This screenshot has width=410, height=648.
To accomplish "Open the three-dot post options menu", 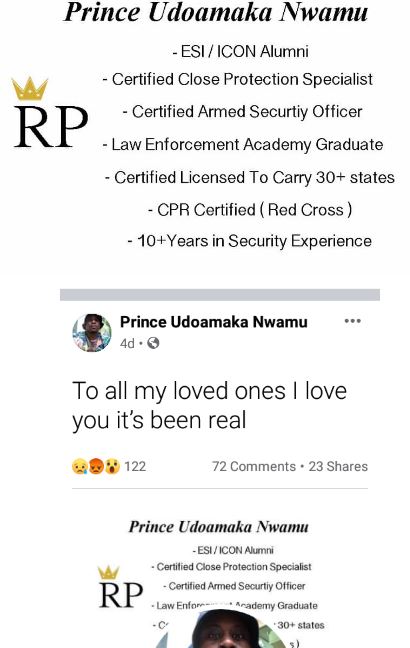I will point(353,321).
